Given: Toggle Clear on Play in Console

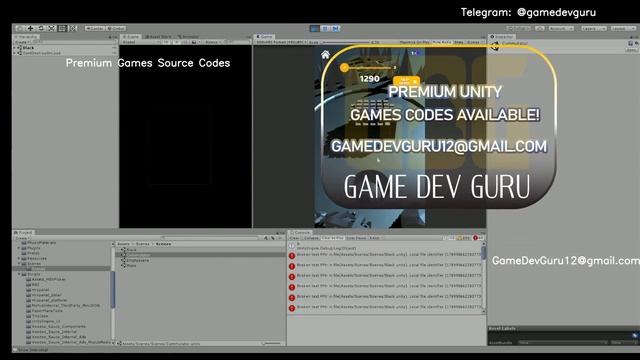Looking at the screenshot, I should point(333,238).
